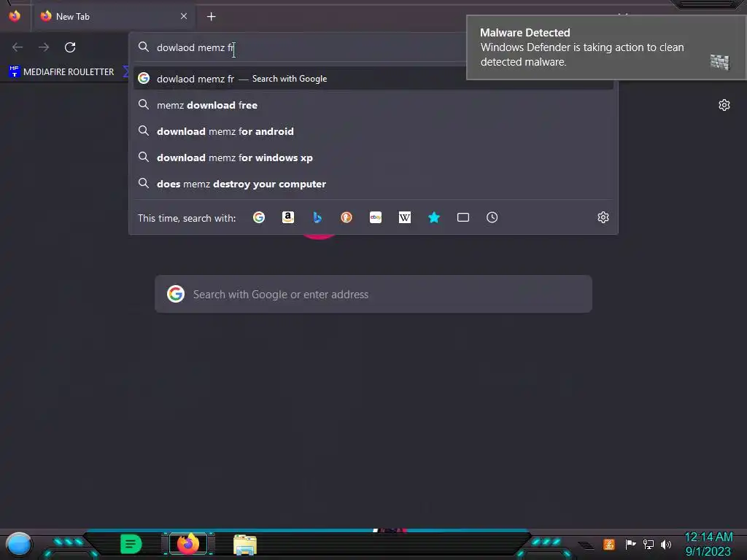The height and width of the screenshot is (560, 747).
Task: Open a new tab with plus button
Action: coord(211,17)
